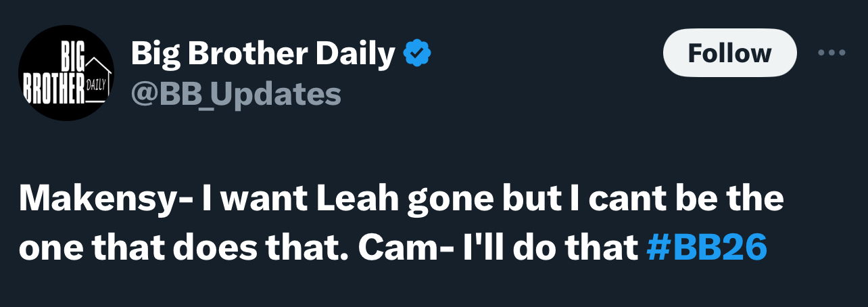This screenshot has width=868, height=307.
Task: Click the tweet's second line of text
Action: [x=393, y=247]
